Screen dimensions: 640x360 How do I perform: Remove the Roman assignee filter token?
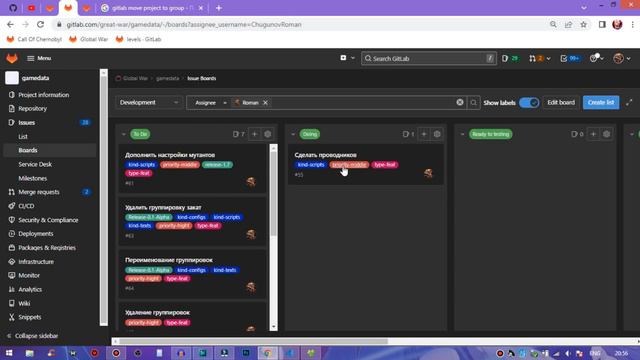(265, 102)
